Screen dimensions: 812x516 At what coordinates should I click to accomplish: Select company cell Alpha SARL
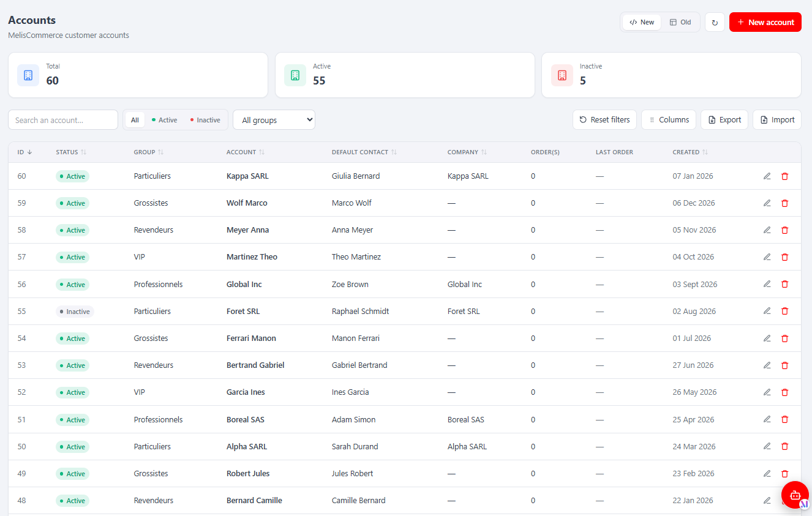[x=467, y=446]
